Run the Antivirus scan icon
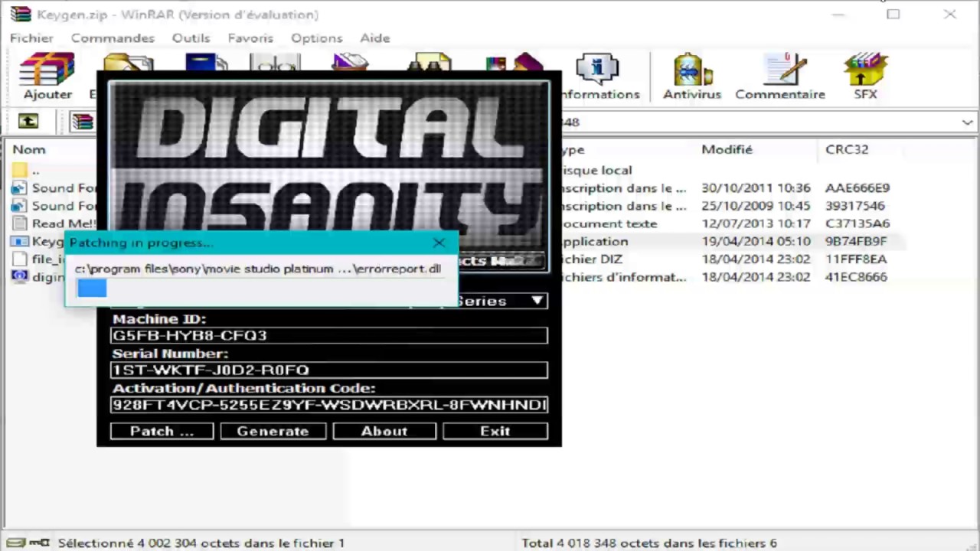This screenshot has width=980, height=551. pyautogui.click(x=692, y=70)
